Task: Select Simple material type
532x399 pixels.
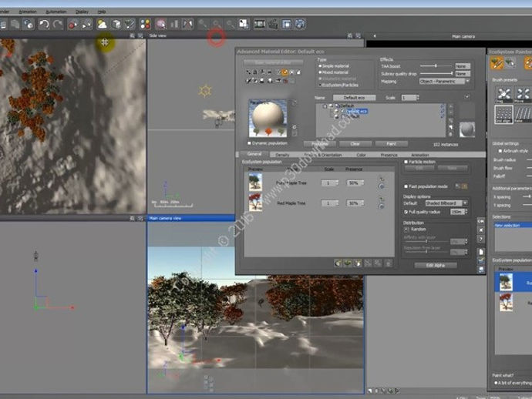Action: [320, 66]
